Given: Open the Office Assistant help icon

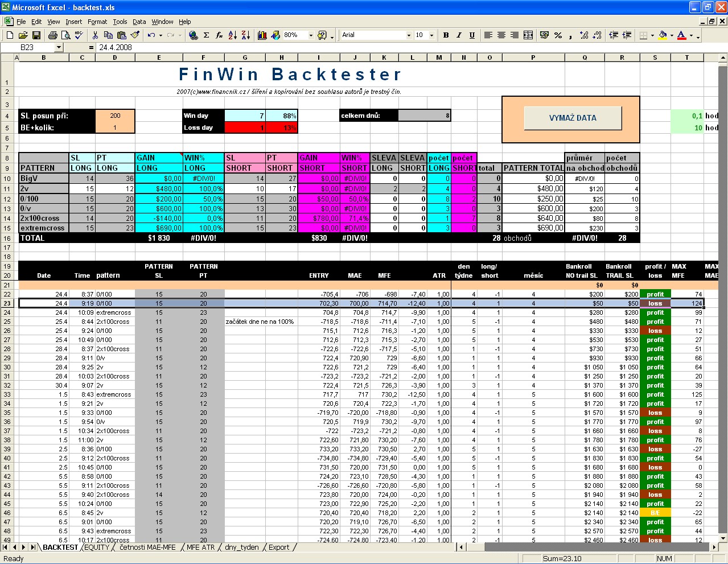Looking at the screenshot, I should coord(322,35).
